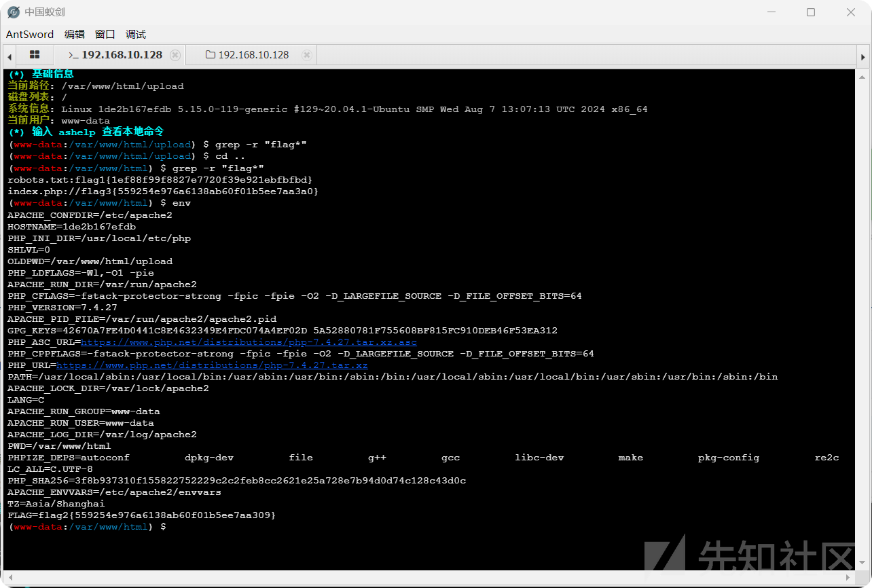Click the APACHE_RUN_GROUP=www-data line
Image resolution: width=872 pixels, height=588 pixels.
tap(84, 411)
